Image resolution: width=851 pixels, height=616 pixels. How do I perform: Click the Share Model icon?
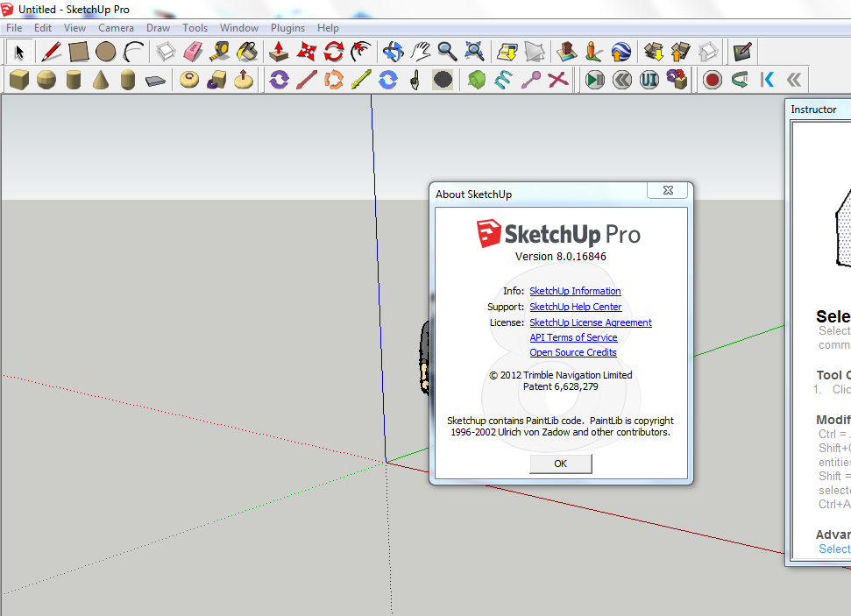pyautogui.click(x=681, y=52)
